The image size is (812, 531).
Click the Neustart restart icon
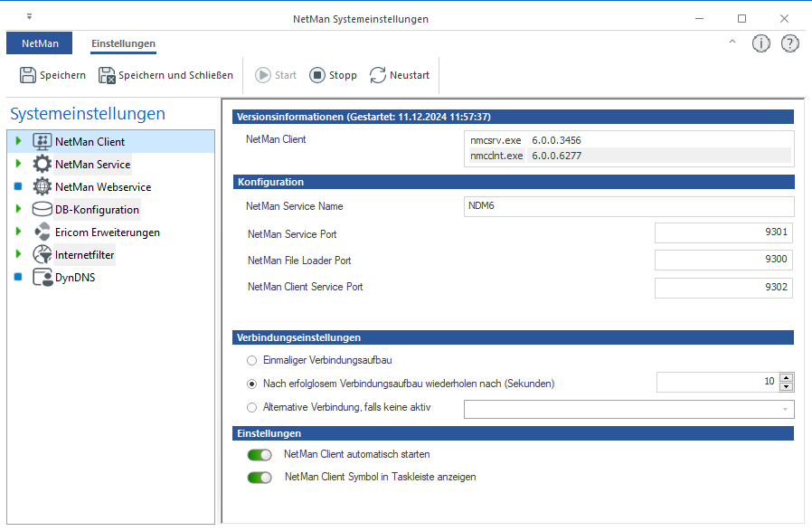378,75
